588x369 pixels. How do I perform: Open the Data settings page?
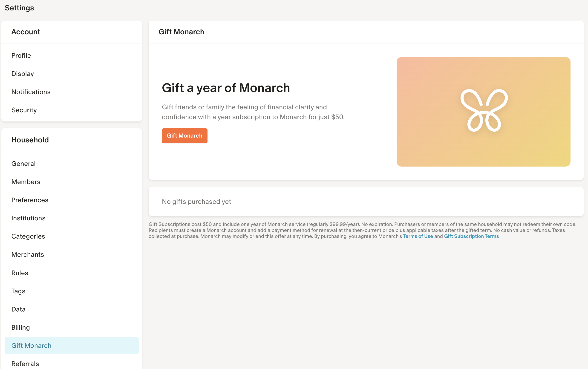click(19, 309)
